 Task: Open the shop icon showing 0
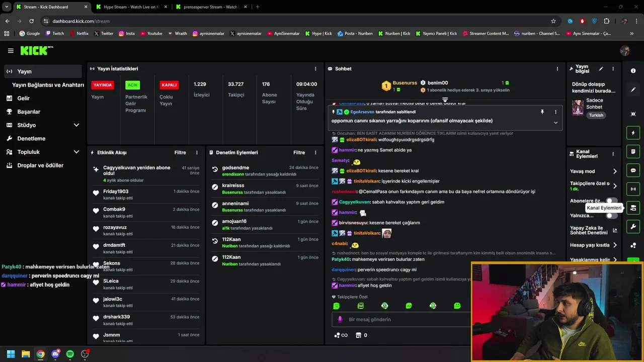coord(361,335)
